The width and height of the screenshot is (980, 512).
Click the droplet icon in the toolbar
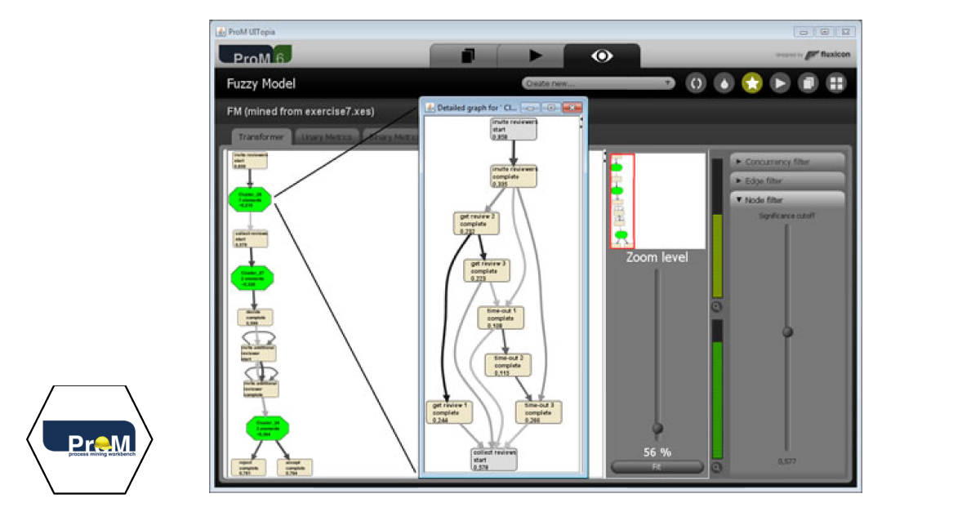724,82
